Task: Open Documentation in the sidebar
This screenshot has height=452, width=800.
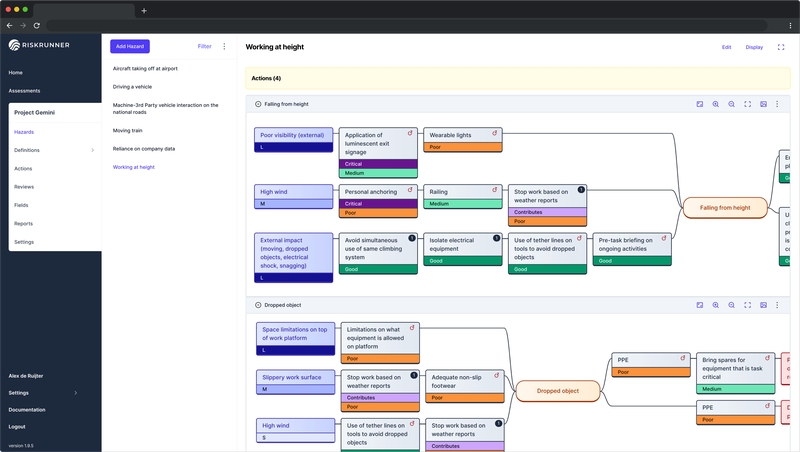Action: [27, 410]
